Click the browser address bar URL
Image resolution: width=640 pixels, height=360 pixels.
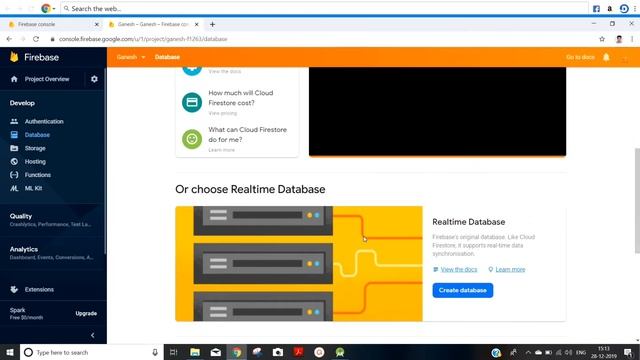pyautogui.click(x=143, y=39)
